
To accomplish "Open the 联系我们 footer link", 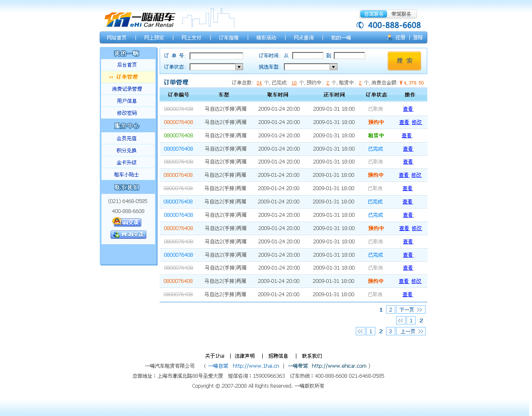I will pyautogui.click(x=312, y=356).
